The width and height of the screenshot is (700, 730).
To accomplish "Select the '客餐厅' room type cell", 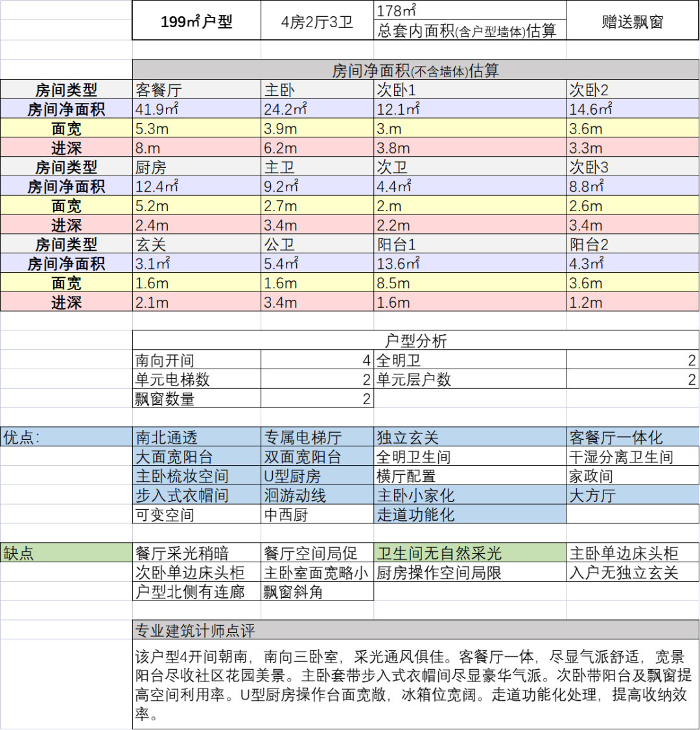I will [196, 89].
